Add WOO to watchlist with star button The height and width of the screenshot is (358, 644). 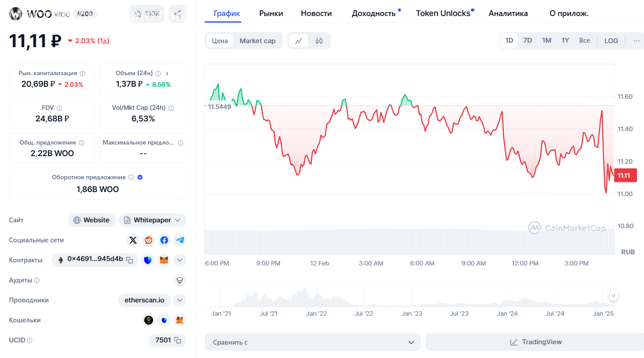point(147,14)
